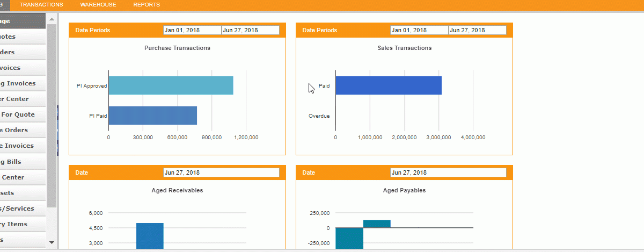Edit Purchase Transactions start date Jan 01, 2018
Screen dimensions: 644x252
tap(192, 30)
